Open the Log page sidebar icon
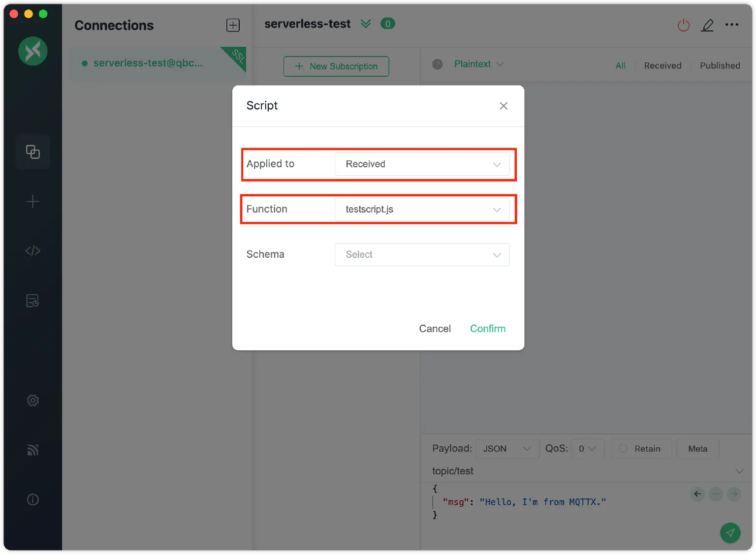 pyautogui.click(x=33, y=301)
